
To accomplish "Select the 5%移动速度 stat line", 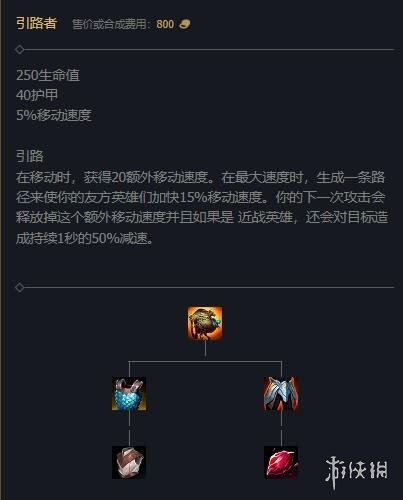I will 54,115.
